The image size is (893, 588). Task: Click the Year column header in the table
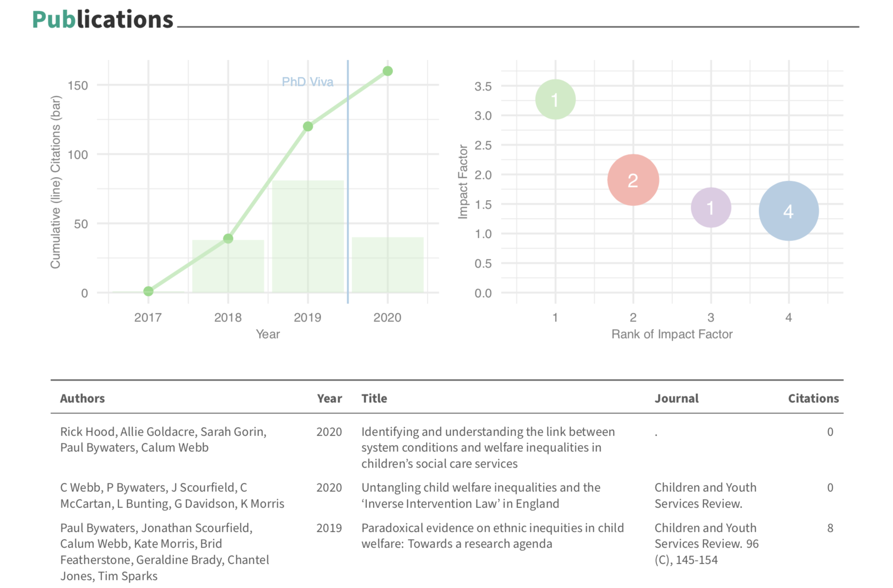[329, 398]
